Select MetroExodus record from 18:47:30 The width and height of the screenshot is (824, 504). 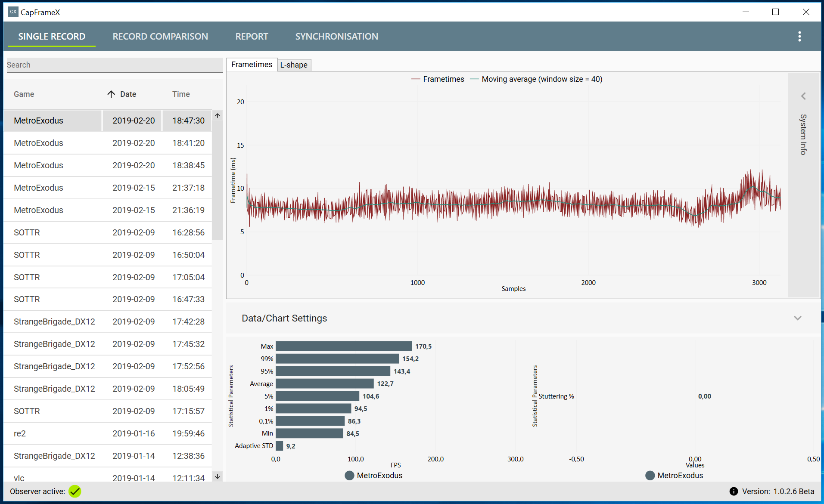click(108, 121)
